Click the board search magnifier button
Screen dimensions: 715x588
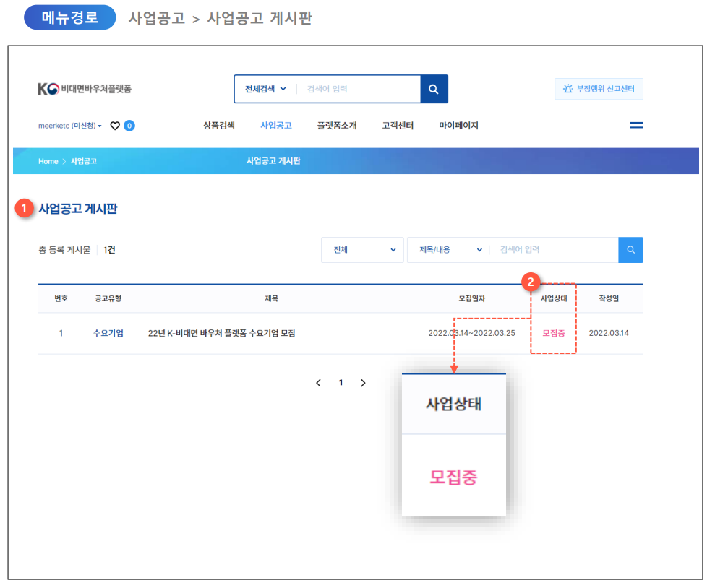click(x=630, y=250)
